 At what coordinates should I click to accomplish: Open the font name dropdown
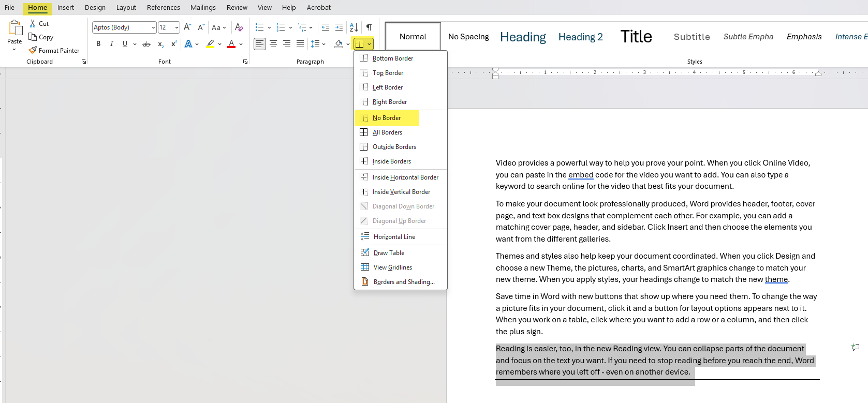tap(153, 27)
